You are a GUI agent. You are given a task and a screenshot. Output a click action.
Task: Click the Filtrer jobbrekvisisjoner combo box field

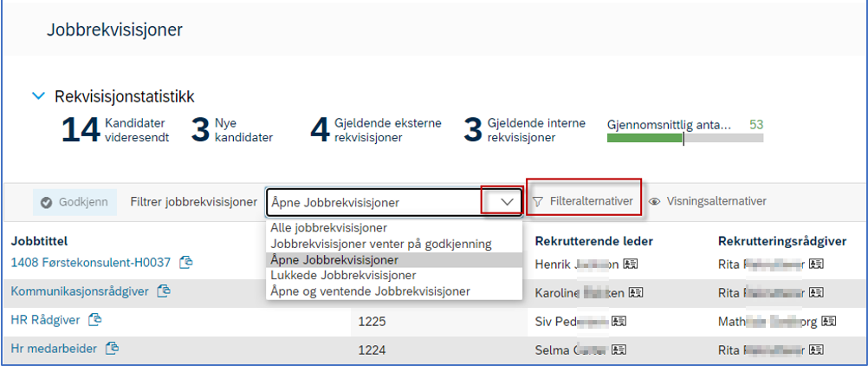pyautogui.click(x=394, y=202)
